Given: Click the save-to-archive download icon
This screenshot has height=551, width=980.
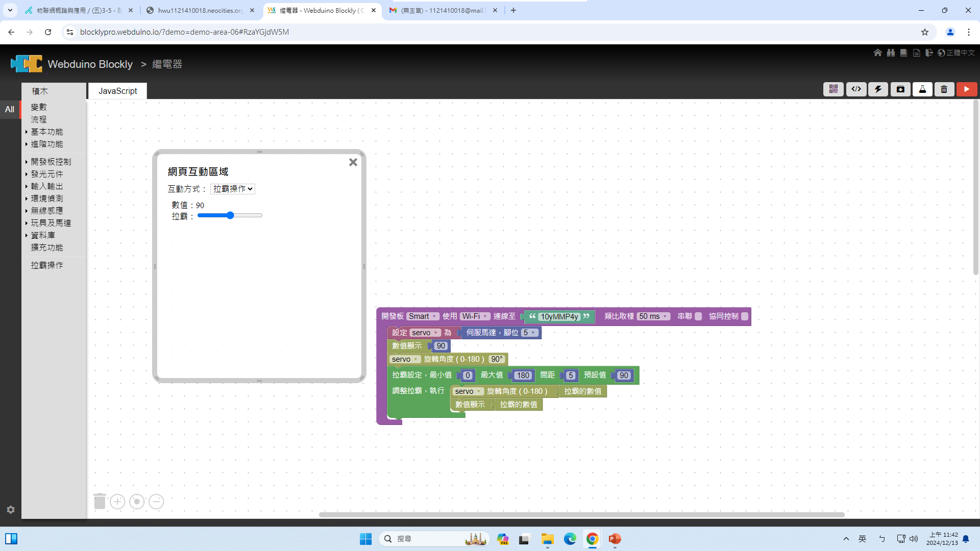Looking at the screenshot, I should coord(900,89).
